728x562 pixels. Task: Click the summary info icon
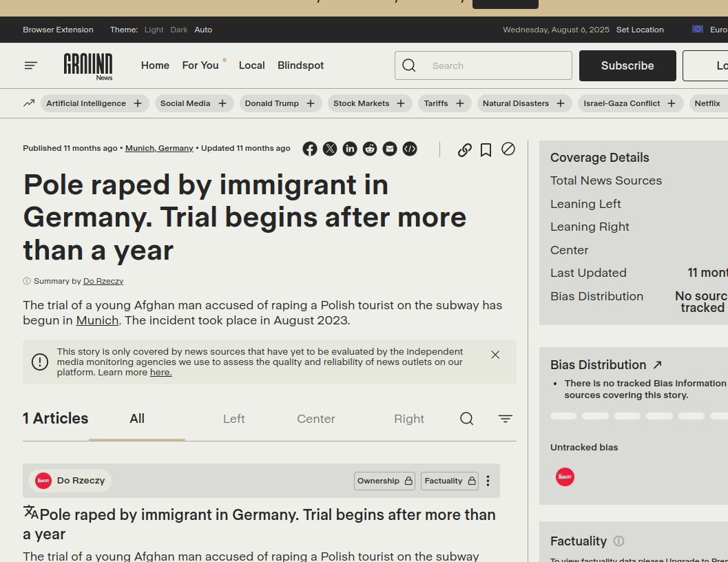point(27,281)
